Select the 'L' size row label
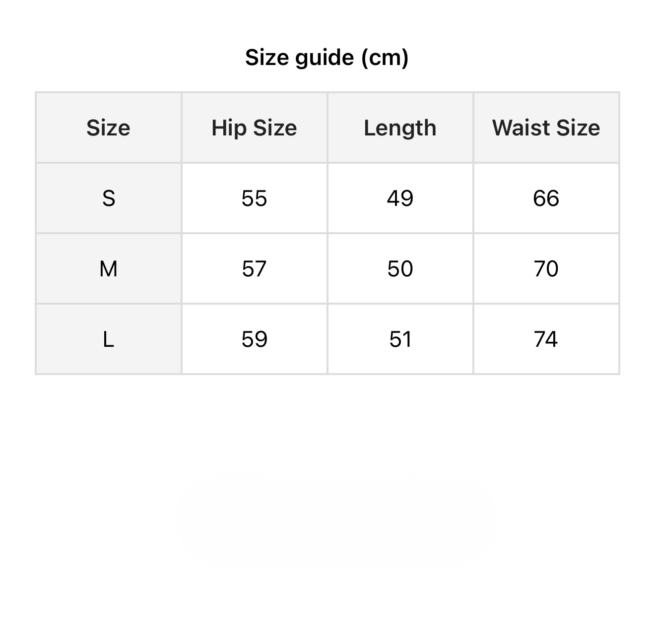655x644 pixels. pyautogui.click(x=108, y=339)
